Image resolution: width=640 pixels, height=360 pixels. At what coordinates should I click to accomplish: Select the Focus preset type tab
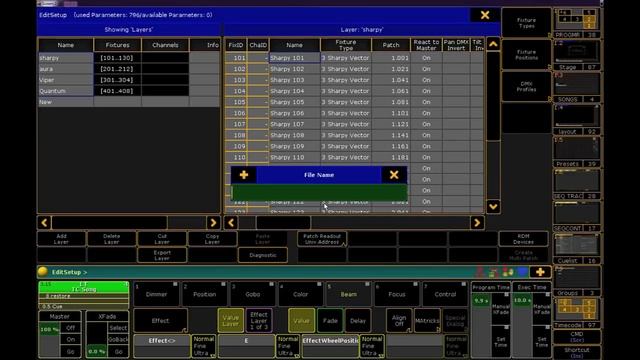pos(397,294)
